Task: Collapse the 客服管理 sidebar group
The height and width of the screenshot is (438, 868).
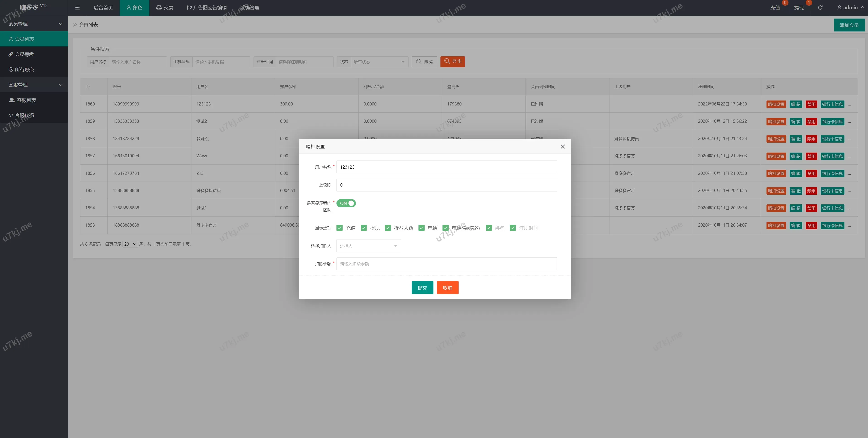Action: click(34, 85)
